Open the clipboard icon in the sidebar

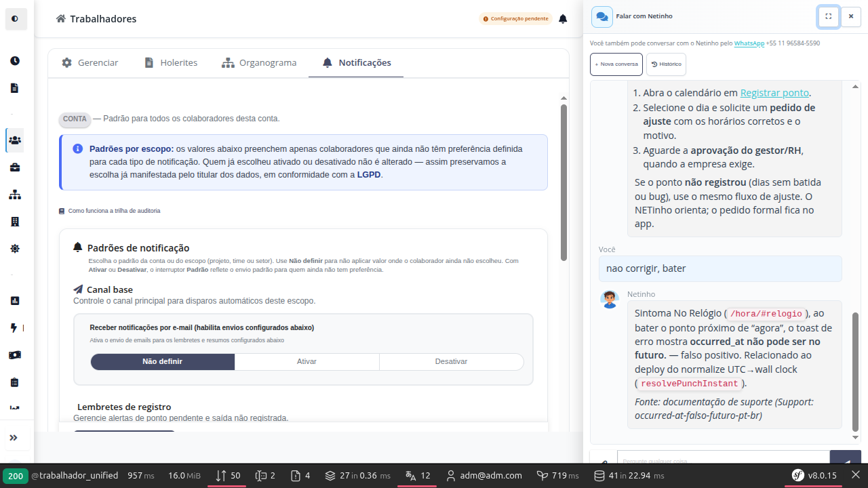click(15, 382)
